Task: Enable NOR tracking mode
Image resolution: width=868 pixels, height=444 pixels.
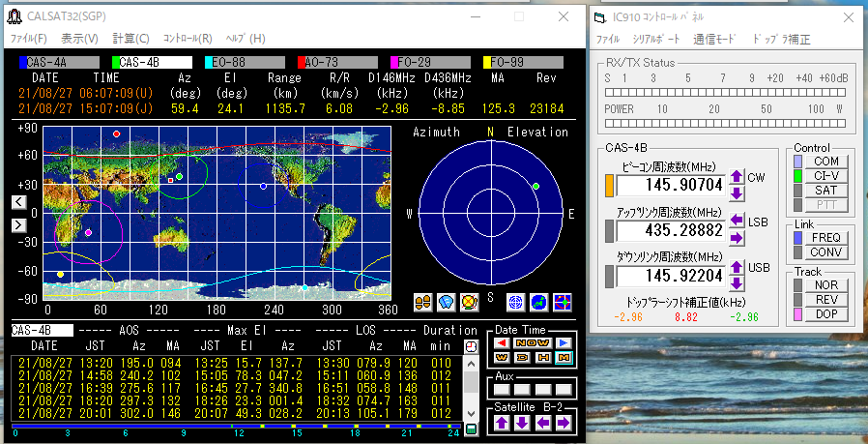Action: [x=825, y=285]
